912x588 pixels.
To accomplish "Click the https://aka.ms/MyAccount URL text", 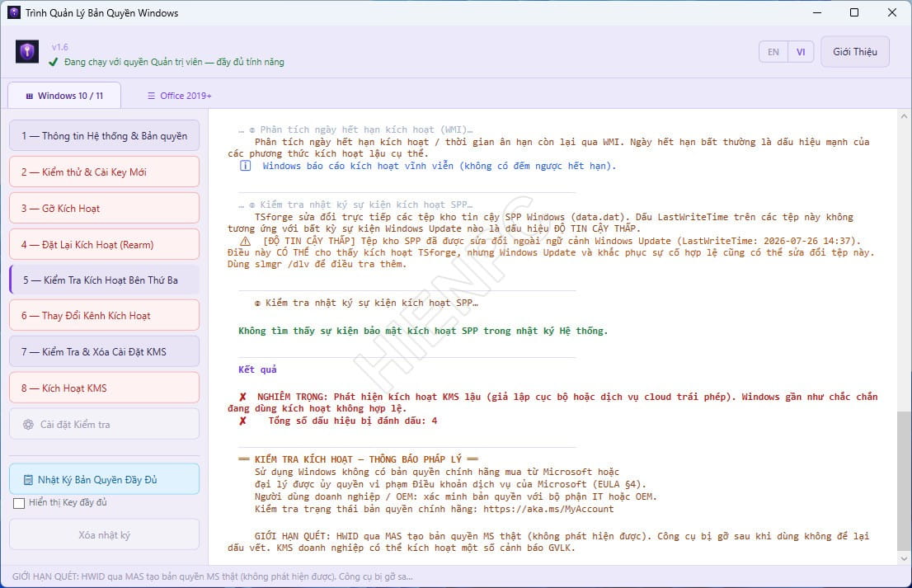I will pyautogui.click(x=548, y=509).
